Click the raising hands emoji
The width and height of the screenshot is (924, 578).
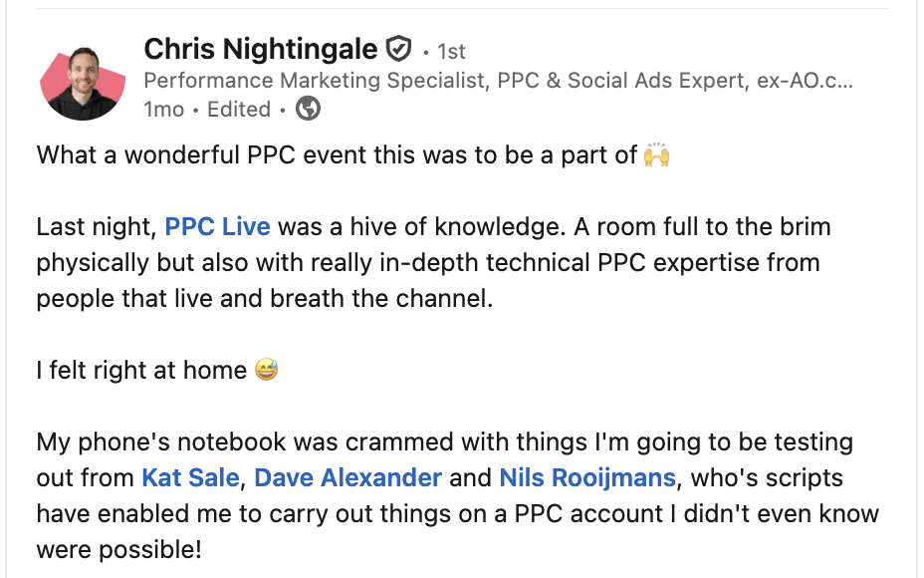(x=656, y=155)
